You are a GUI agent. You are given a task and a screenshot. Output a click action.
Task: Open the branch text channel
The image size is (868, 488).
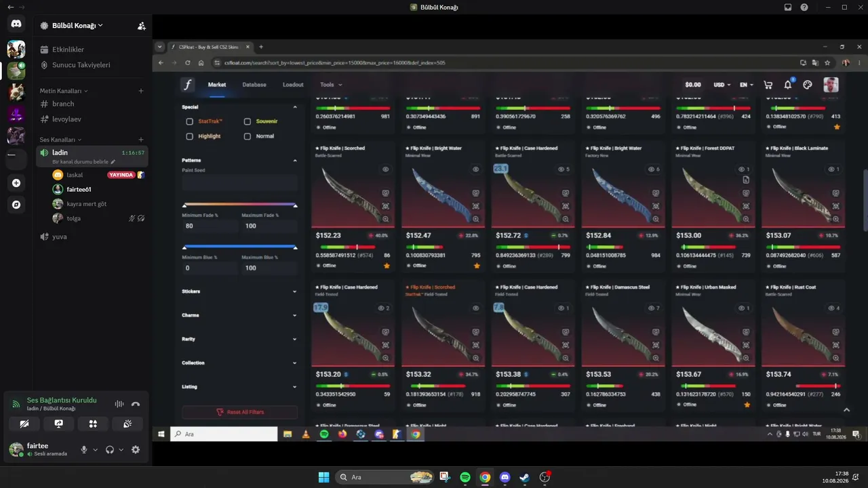click(92, 104)
